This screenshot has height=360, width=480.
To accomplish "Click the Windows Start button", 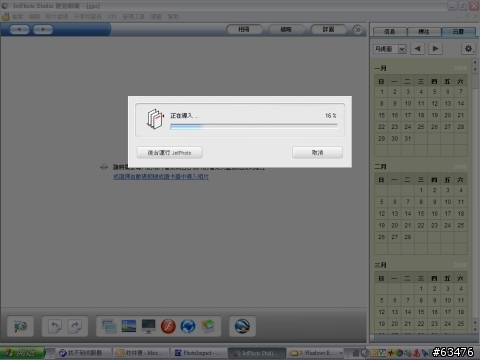I will click(x=22, y=353).
